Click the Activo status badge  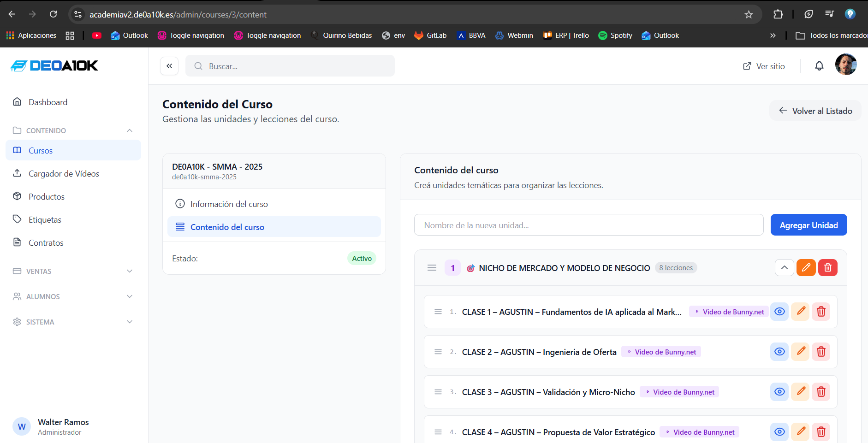tap(362, 258)
